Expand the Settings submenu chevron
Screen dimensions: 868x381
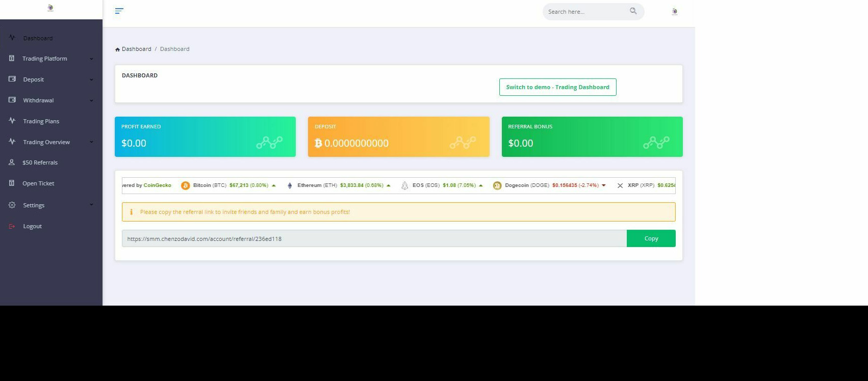click(x=91, y=205)
